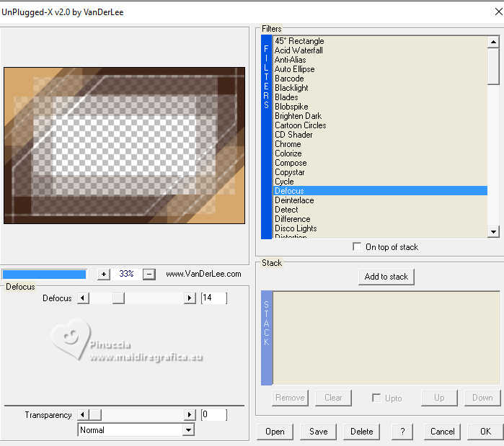Viewport: 504px width, 446px height.
Task: Click the Open button
Action: click(275, 432)
